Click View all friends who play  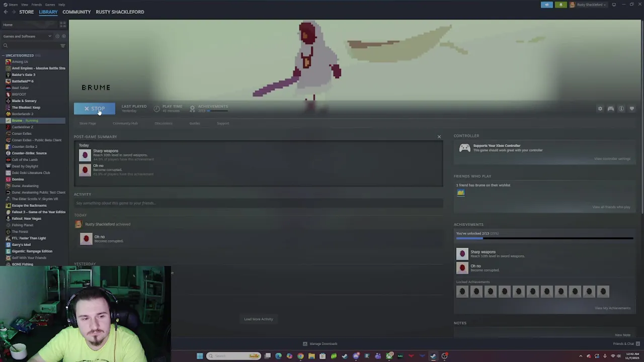pos(611,207)
